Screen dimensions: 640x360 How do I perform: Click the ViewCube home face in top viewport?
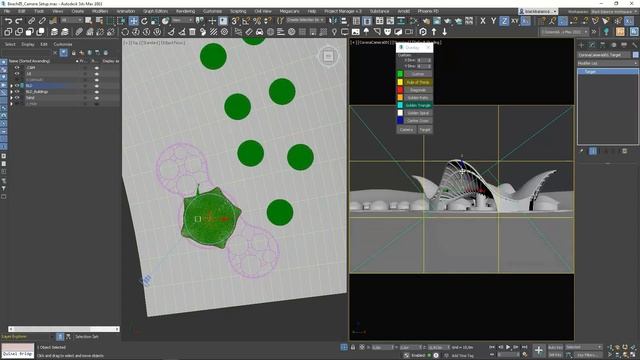click(328, 56)
